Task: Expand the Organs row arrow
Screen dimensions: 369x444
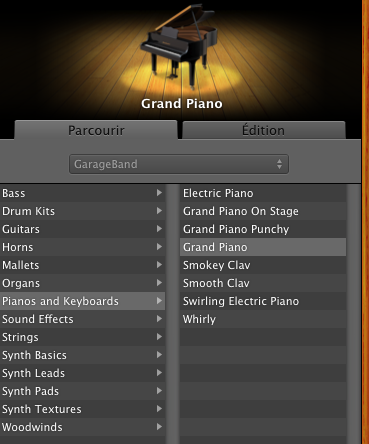Action: [159, 283]
